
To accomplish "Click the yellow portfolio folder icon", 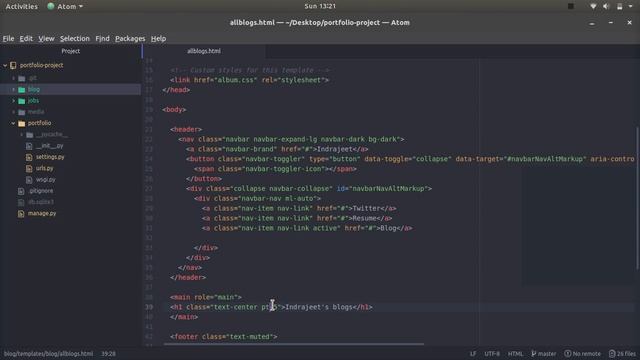I will [x=22, y=123].
